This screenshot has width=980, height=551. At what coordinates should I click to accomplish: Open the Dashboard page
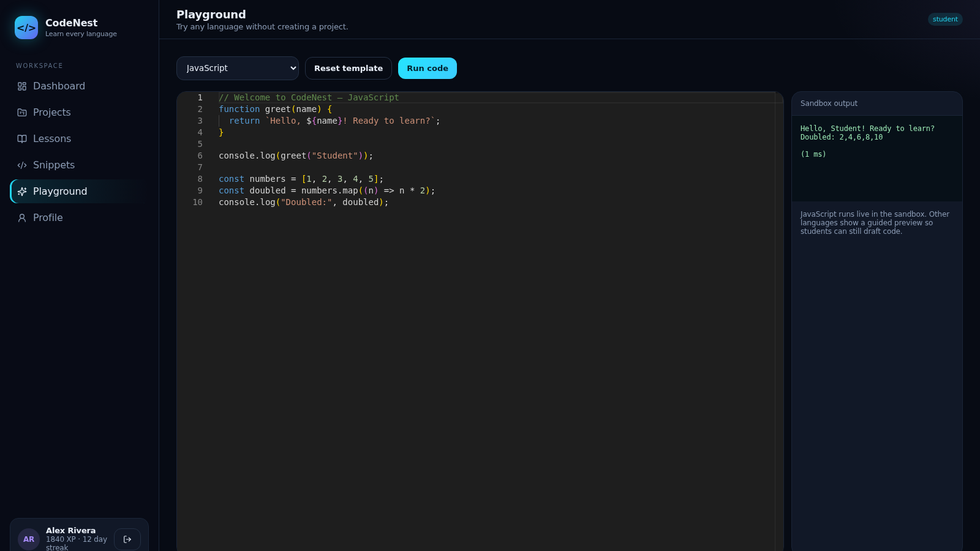(79, 86)
